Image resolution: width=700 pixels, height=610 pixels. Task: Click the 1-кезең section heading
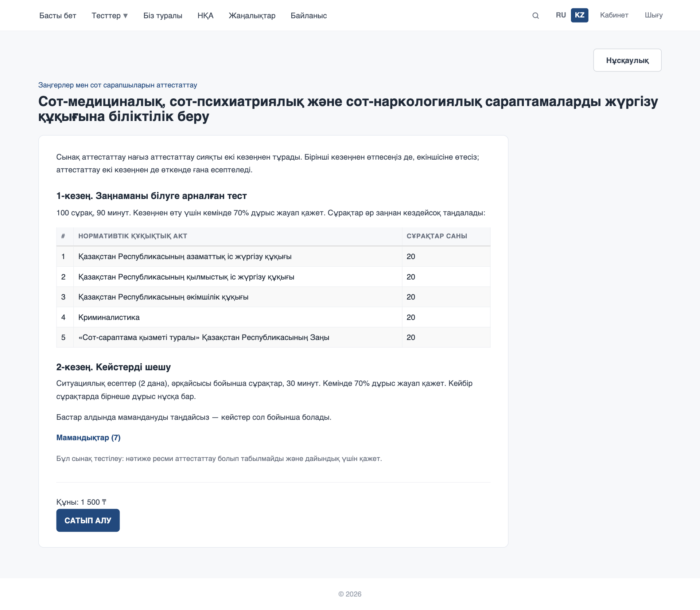click(x=151, y=196)
